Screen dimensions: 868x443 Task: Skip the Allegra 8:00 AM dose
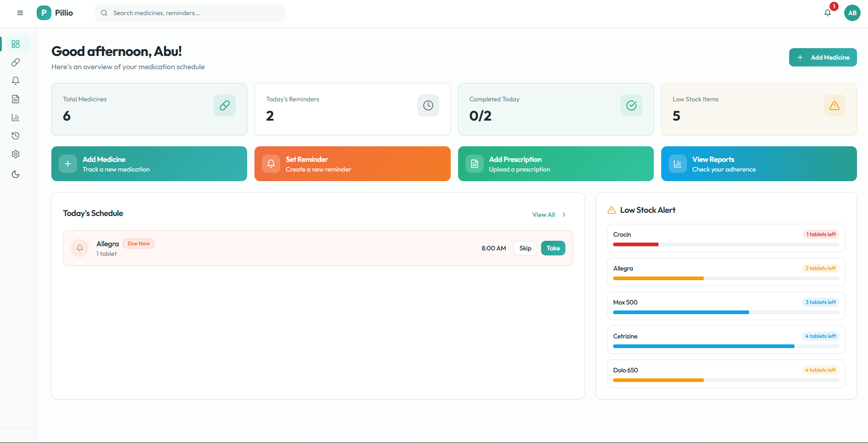coord(525,248)
